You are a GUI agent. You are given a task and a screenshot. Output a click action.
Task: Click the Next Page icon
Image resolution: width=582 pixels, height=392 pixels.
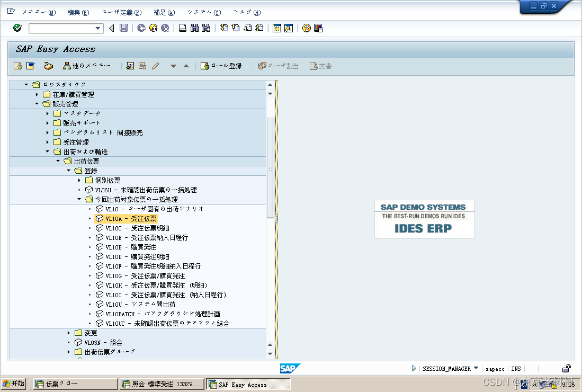(247, 28)
